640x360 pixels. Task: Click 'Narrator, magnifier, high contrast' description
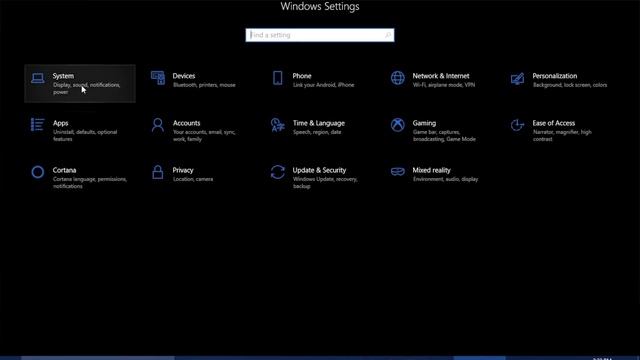tap(562, 136)
